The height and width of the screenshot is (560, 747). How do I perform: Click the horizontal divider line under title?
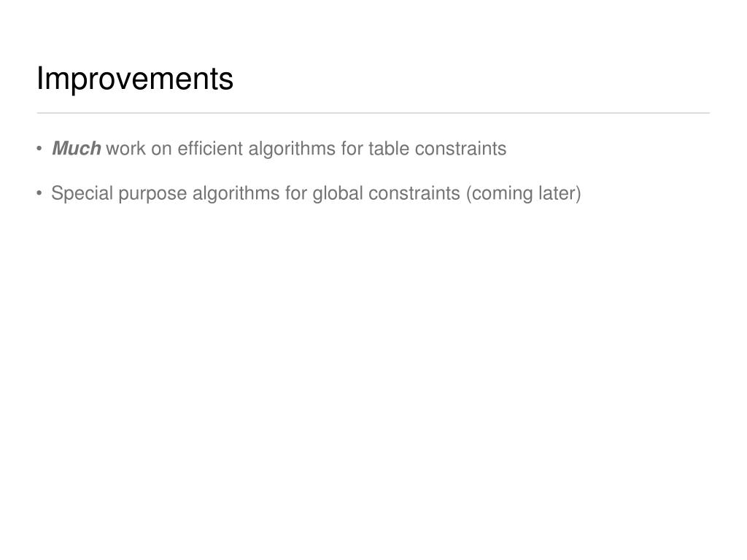373,113
